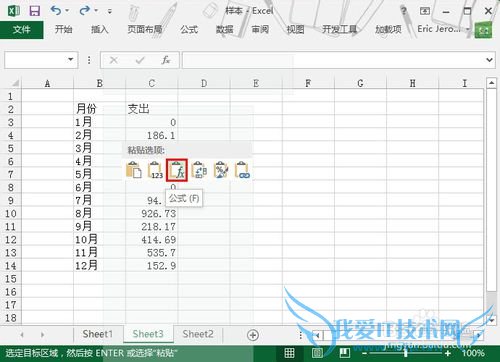Image resolution: width=500 pixels, height=362 pixels.
Task: Click the user avatar picture
Action: coord(483,30)
